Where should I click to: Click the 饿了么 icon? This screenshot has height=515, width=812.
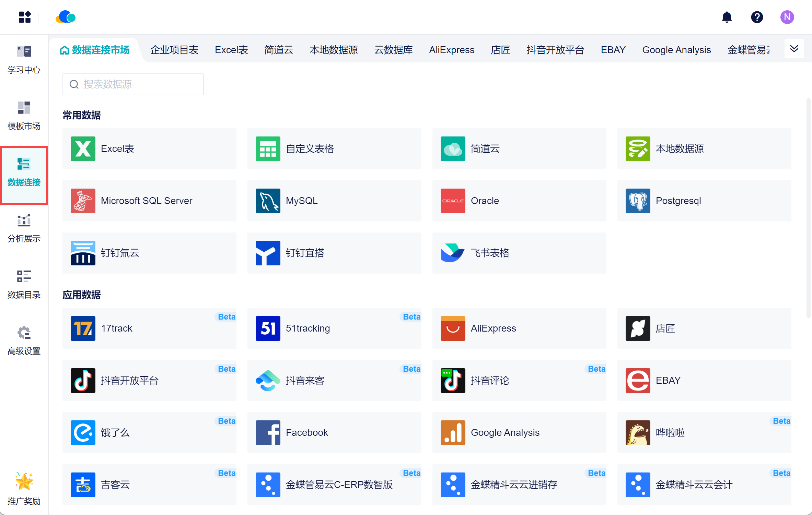83,433
